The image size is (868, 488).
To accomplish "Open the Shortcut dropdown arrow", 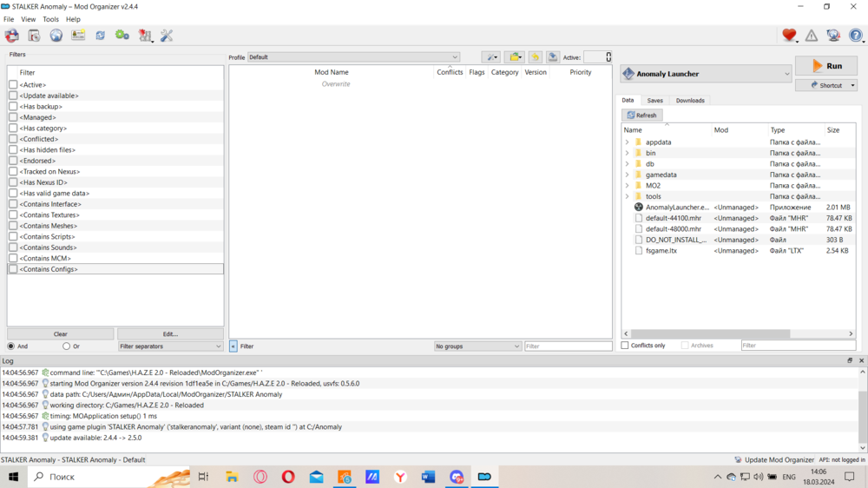I will [x=852, y=85].
